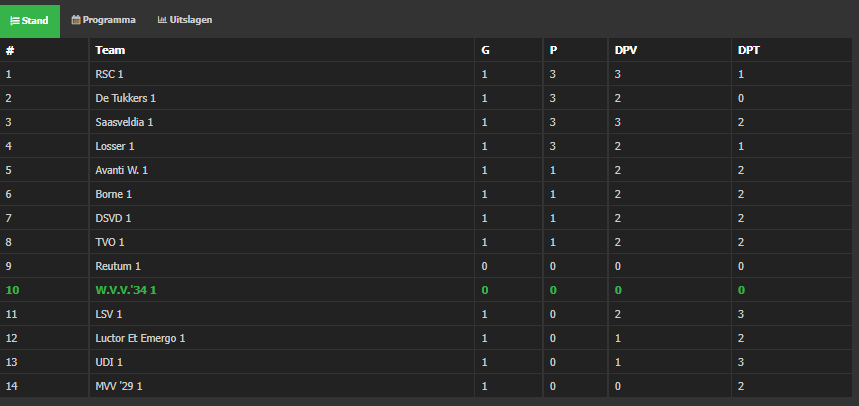Image resolution: width=859 pixels, height=406 pixels.
Task: Click the Reutum 1 team entry
Action: click(118, 266)
